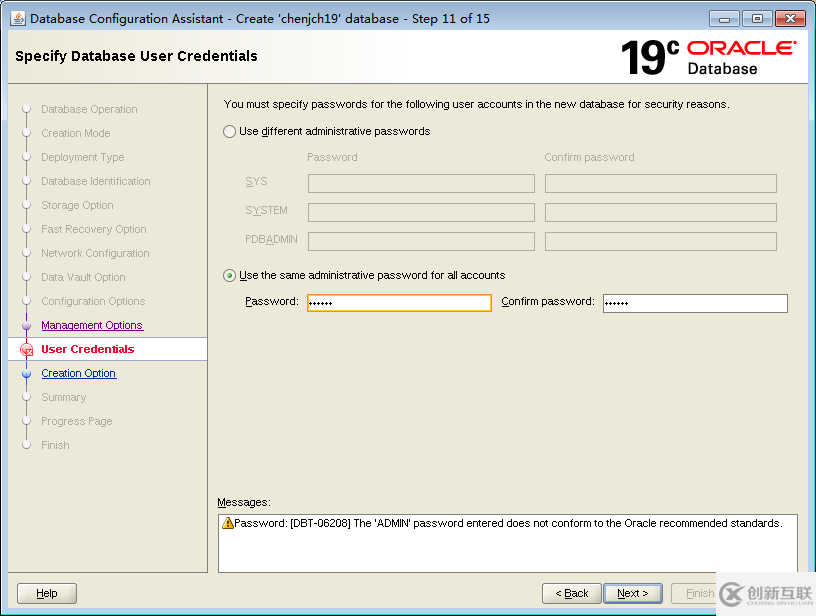The height and width of the screenshot is (616, 816).
Task: Click the Back button
Action: click(571, 593)
